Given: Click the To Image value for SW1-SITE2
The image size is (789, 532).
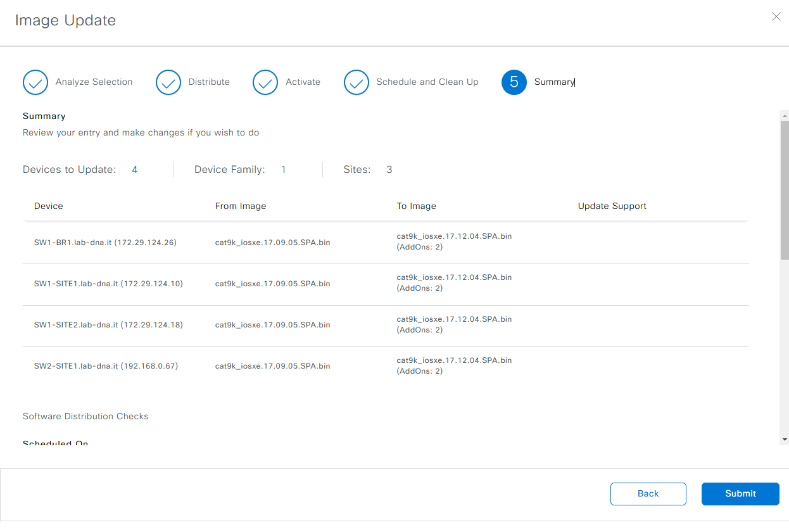Looking at the screenshot, I should pos(455,324).
